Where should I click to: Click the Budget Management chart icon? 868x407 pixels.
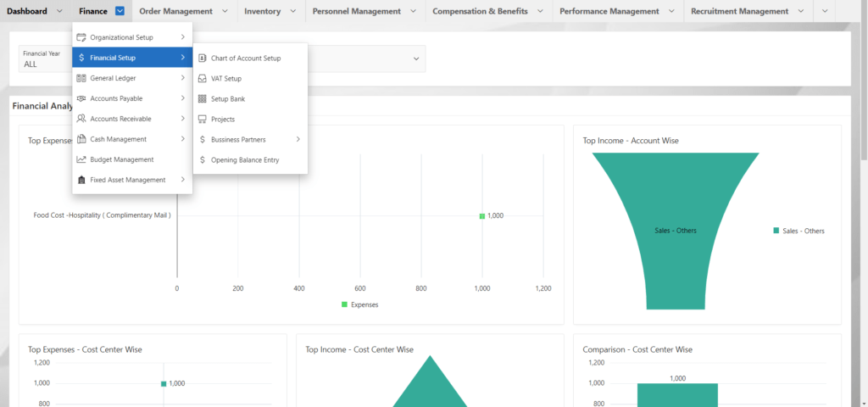pyautogui.click(x=81, y=159)
